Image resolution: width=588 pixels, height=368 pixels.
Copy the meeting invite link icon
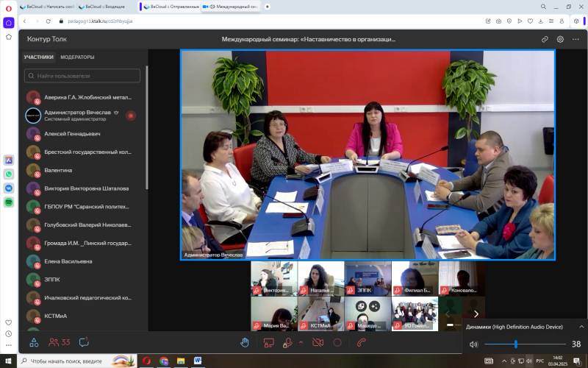(x=545, y=39)
